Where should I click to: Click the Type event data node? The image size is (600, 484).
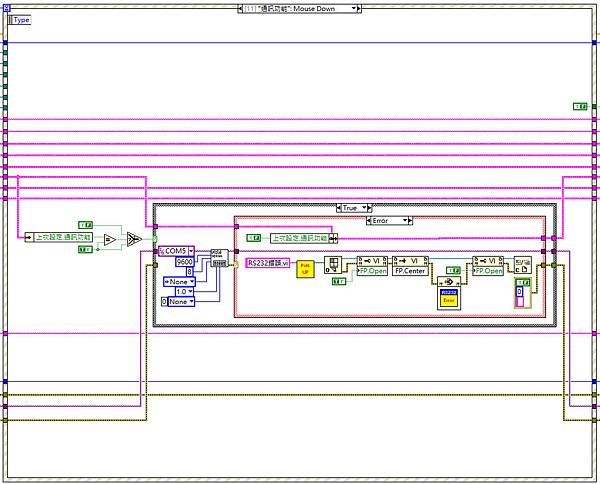coord(20,19)
